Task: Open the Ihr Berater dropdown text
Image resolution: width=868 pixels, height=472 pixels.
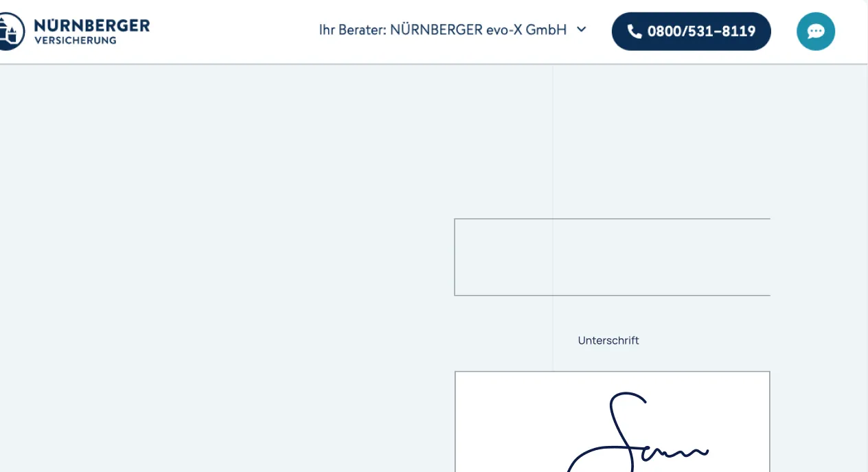Action: (x=453, y=30)
